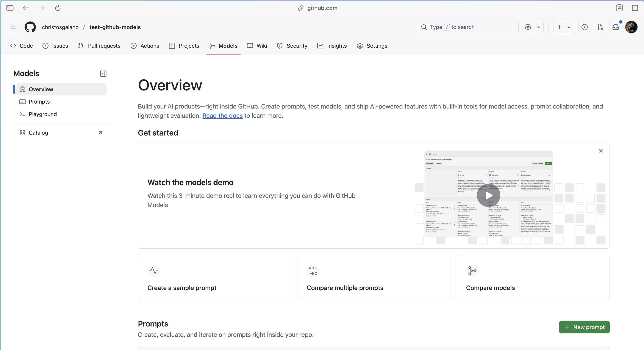Open the GitHub hamburger navigation menu
Viewport: 644px width, 350px height.
point(13,27)
